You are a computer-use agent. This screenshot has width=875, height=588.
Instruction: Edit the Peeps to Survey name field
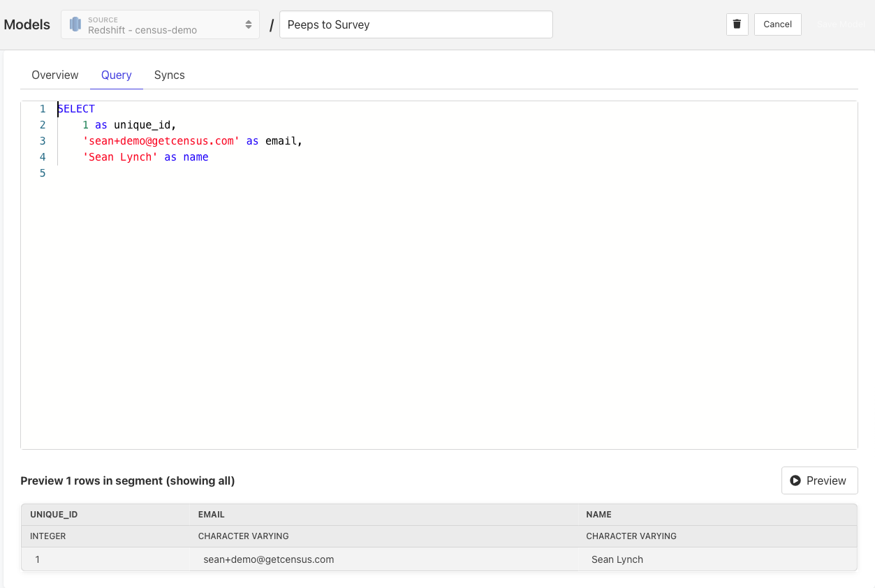(416, 24)
